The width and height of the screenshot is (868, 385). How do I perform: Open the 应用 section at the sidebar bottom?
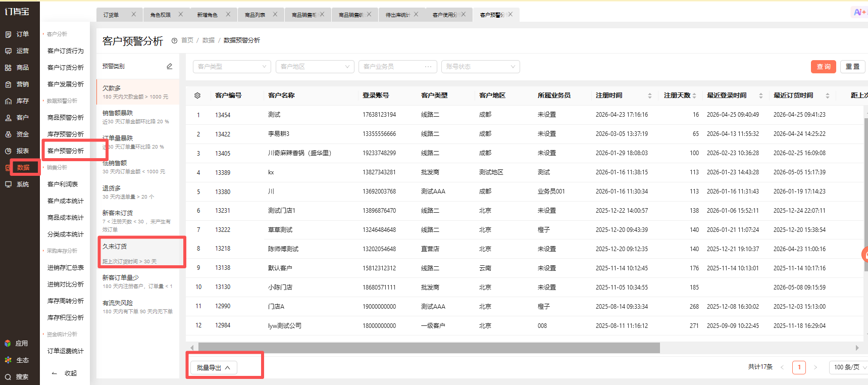pos(16,344)
